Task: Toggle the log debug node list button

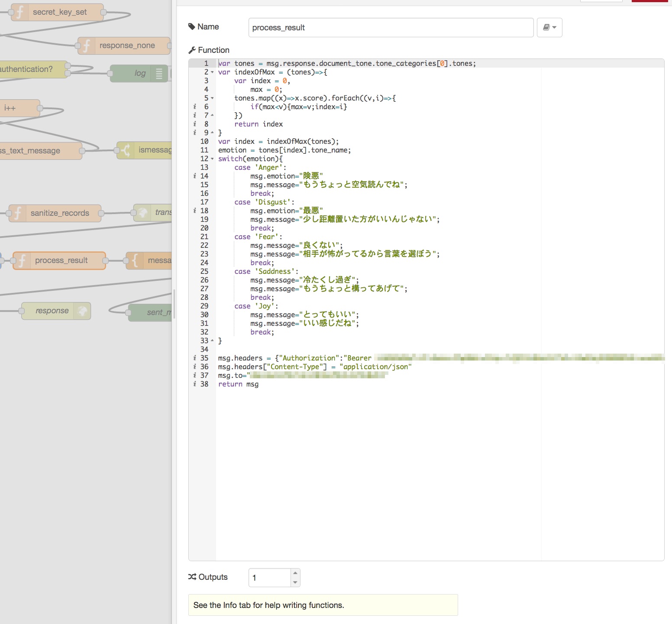Action: (x=159, y=73)
